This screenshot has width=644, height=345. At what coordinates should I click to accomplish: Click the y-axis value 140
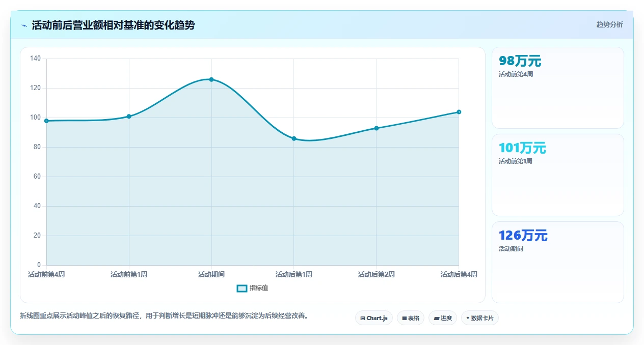pos(35,59)
